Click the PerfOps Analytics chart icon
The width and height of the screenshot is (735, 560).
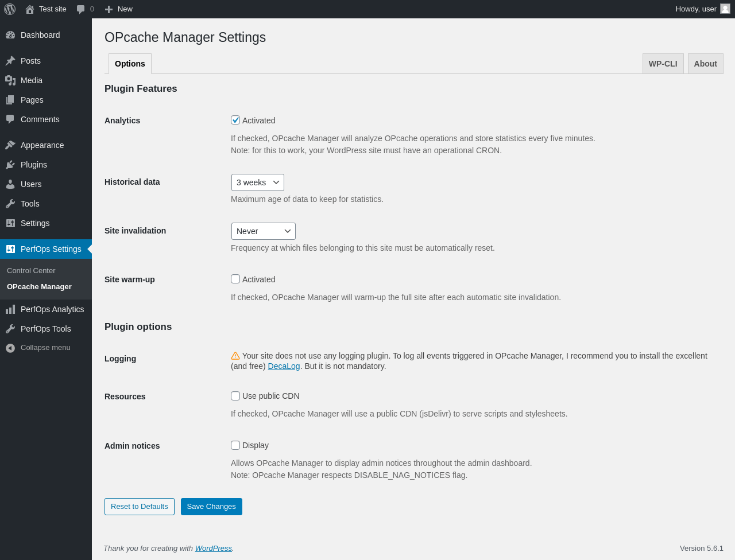10,309
